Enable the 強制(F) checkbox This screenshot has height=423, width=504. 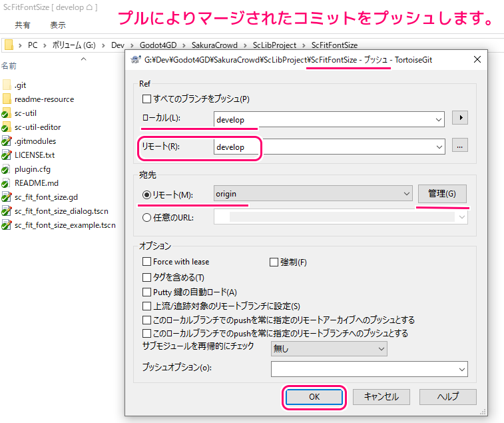coord(274,262)
